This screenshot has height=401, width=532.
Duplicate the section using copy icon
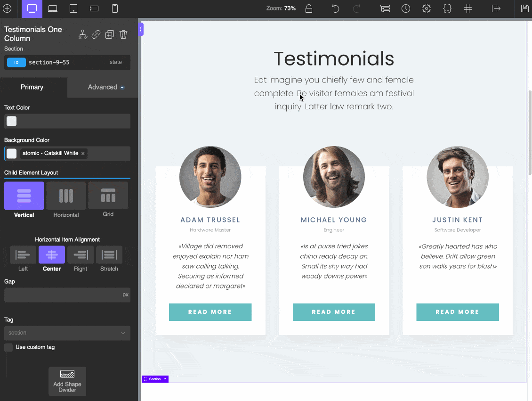pyautogui.click(x=109, y=34)
